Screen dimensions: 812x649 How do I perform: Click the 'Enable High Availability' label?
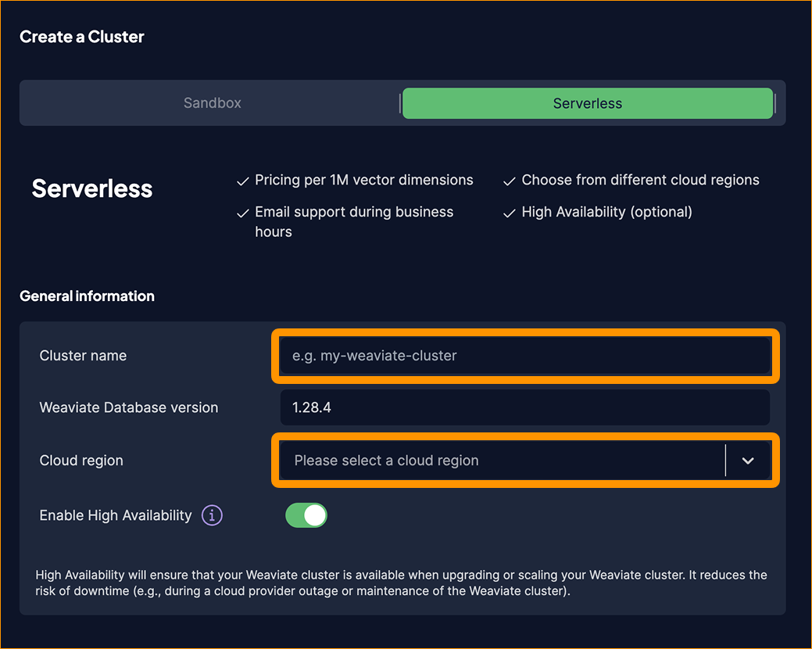(x=116, y=515)
